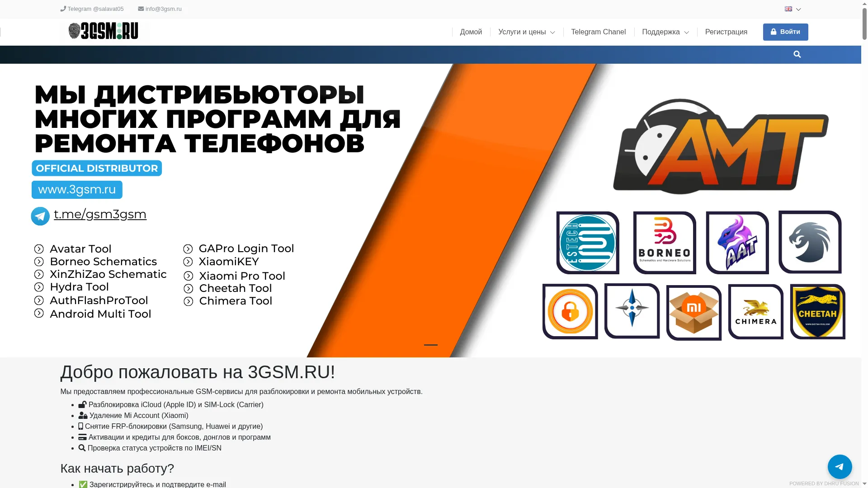868x488 pixels.
Task: Click the Проверка статуса устройств bullet text
Action: 155,448
